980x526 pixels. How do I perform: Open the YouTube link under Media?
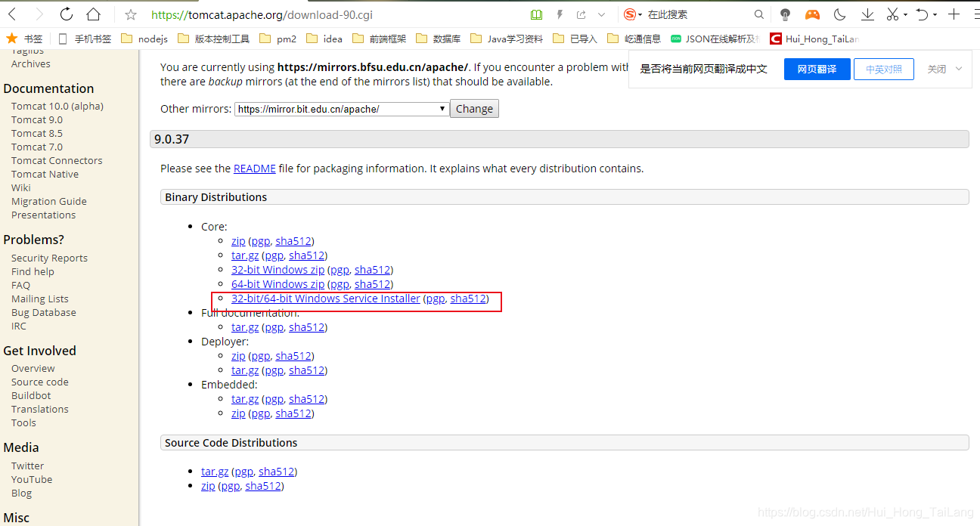click(32, 479)
